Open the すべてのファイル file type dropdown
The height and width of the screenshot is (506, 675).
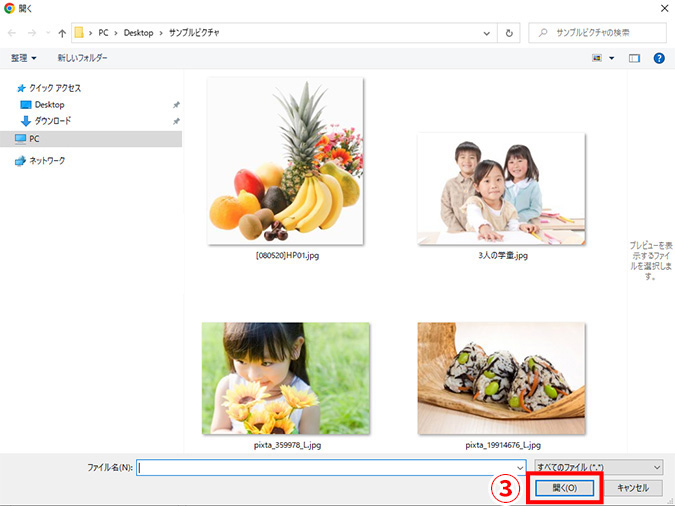click(599, 467)
